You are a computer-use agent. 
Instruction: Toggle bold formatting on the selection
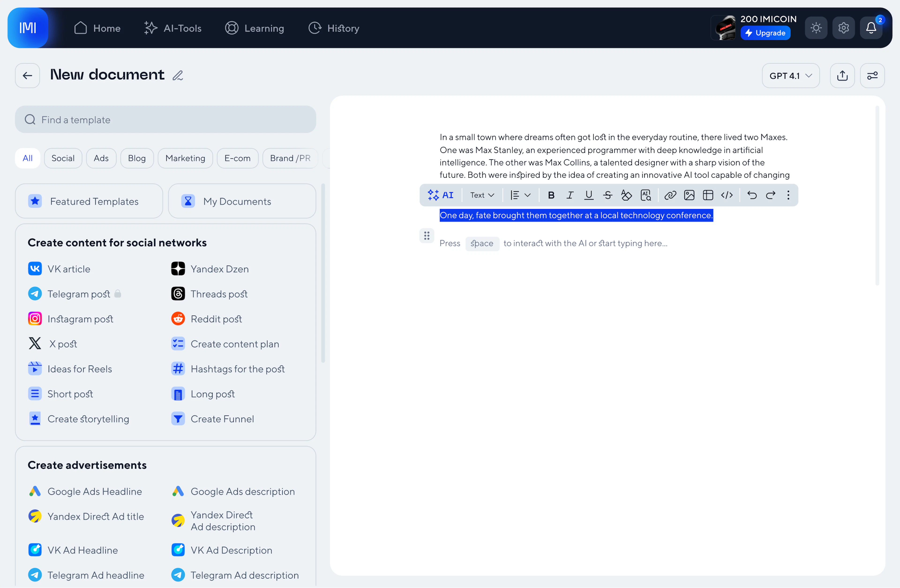(x=551, y=195)
